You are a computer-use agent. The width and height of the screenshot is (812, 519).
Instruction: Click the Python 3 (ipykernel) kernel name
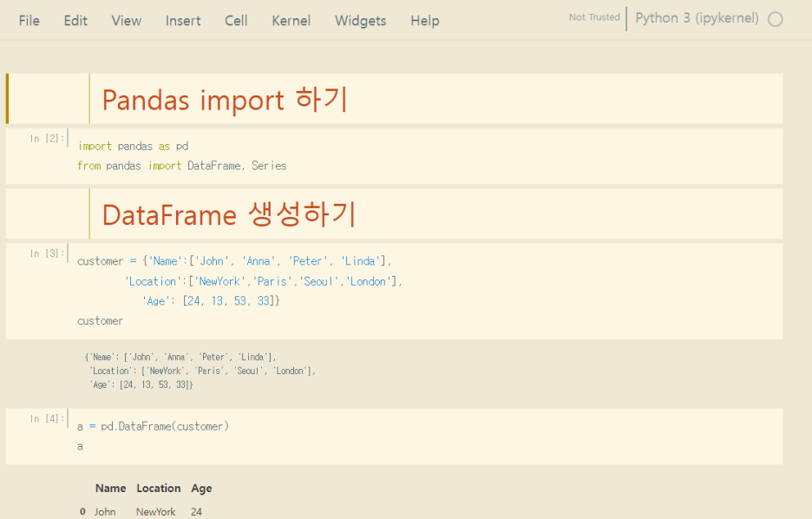(x=697, y=18)
